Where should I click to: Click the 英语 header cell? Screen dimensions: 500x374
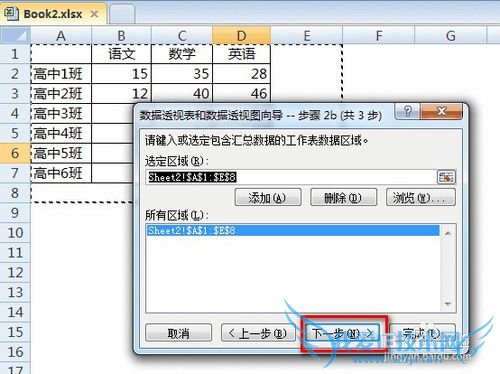(241, 54)
